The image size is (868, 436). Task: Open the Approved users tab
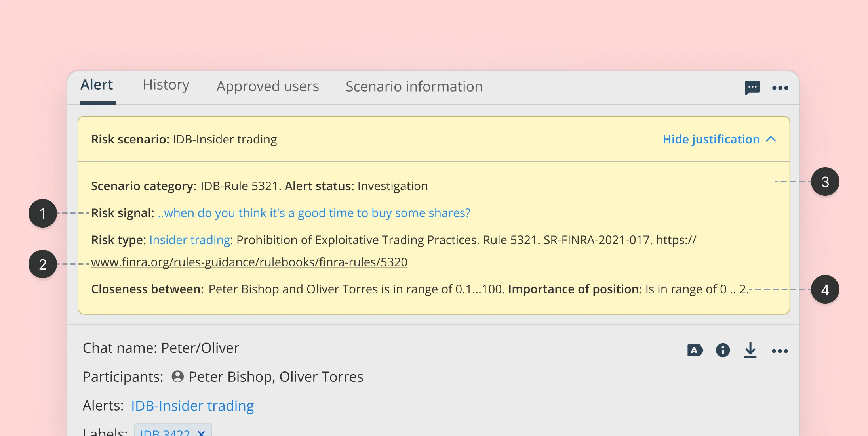267,86
